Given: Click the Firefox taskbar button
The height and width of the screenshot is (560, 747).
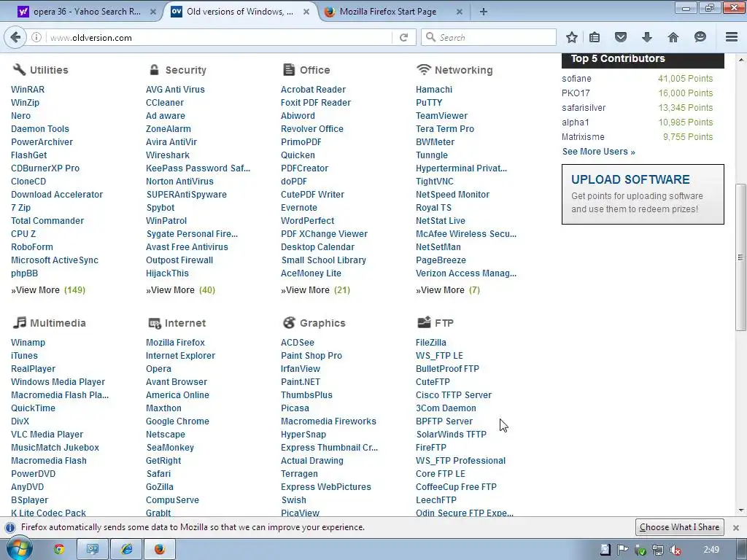Looking at the screenshot, I should tap(160, 550).
